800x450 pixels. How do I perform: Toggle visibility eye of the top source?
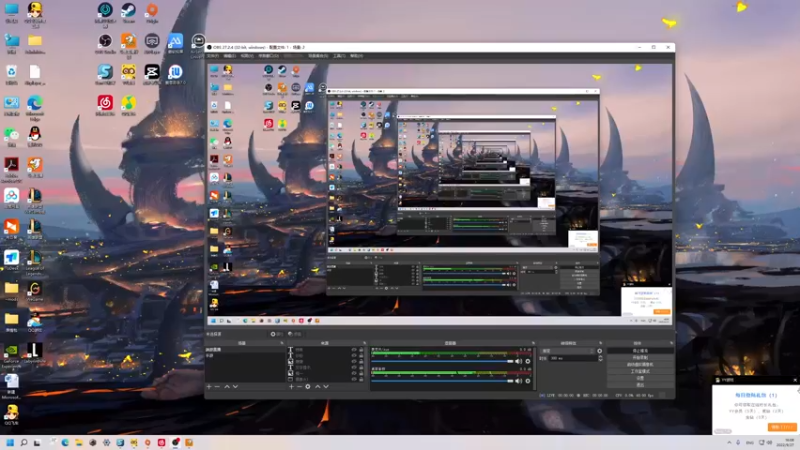(x=354, y=349)
